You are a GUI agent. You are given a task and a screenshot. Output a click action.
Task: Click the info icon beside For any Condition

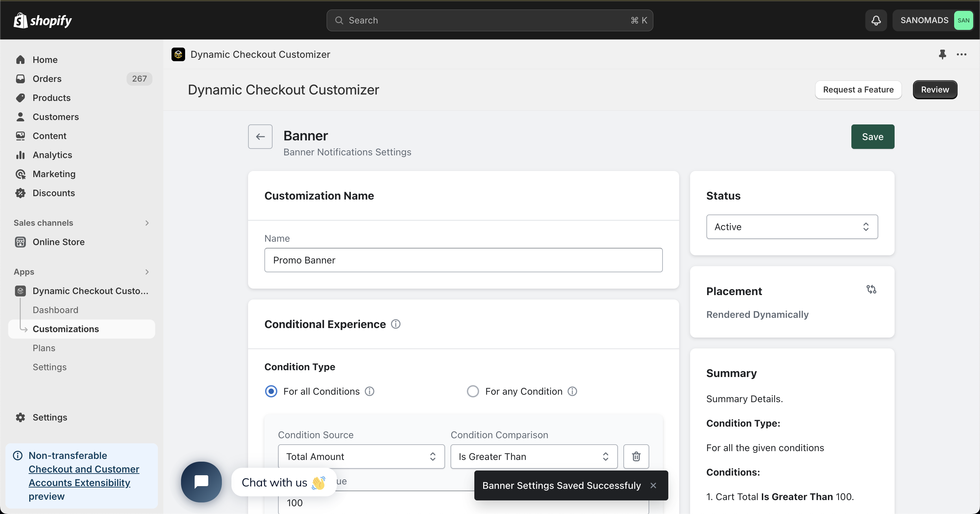(x=572, y=391)
